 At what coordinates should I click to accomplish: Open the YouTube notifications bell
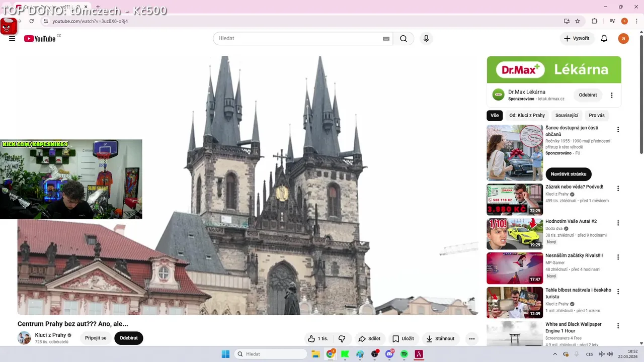tap(604, 39)
